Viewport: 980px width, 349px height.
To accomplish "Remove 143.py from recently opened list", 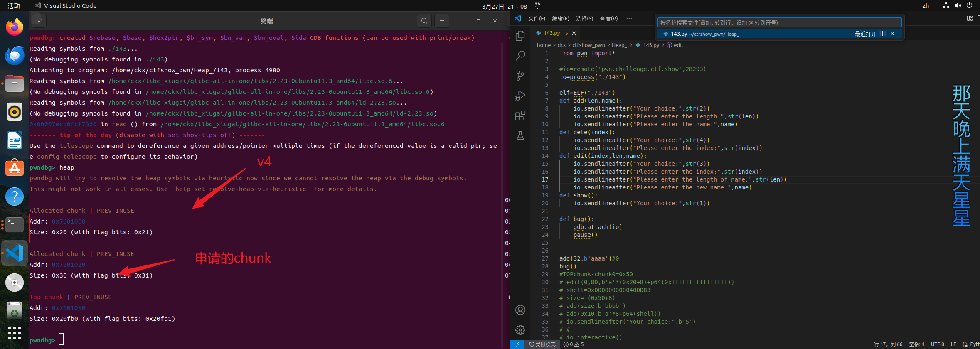I will point(892,34).
